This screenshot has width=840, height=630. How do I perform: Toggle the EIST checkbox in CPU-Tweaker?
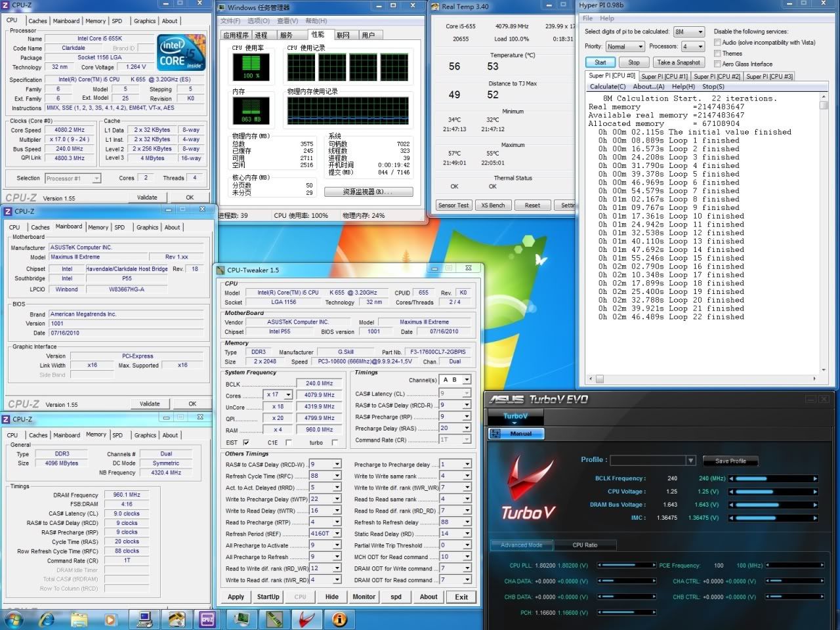click(246, 442)
